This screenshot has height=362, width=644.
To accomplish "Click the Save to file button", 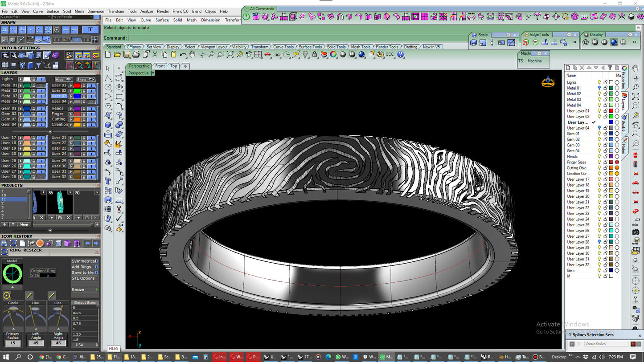I will point(83,273).
